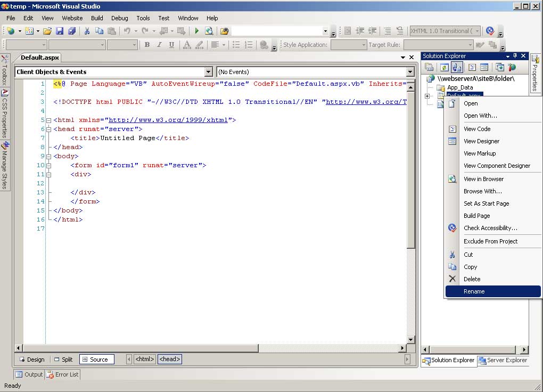Click the <head> tag navigator button

(170, 359)
